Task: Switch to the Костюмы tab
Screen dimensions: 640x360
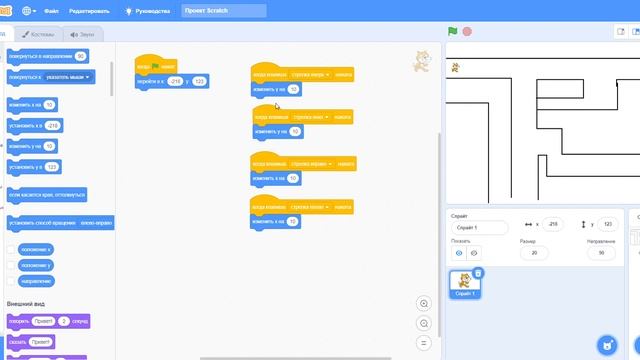Action: pyautogui.click(x=38, y=35)
